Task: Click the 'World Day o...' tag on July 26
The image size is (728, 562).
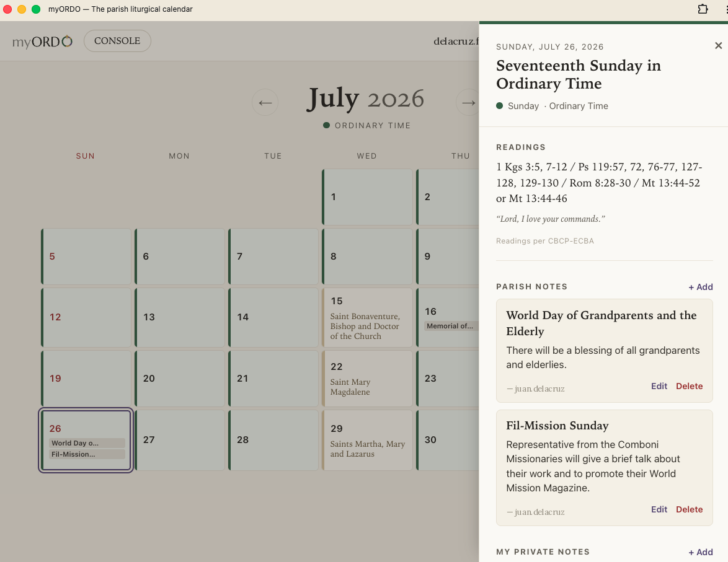Action: 87,443
